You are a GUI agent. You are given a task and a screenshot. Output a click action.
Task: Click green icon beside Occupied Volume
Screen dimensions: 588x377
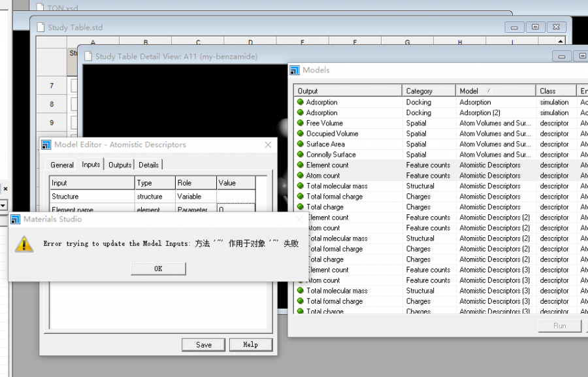coord(301,133)
